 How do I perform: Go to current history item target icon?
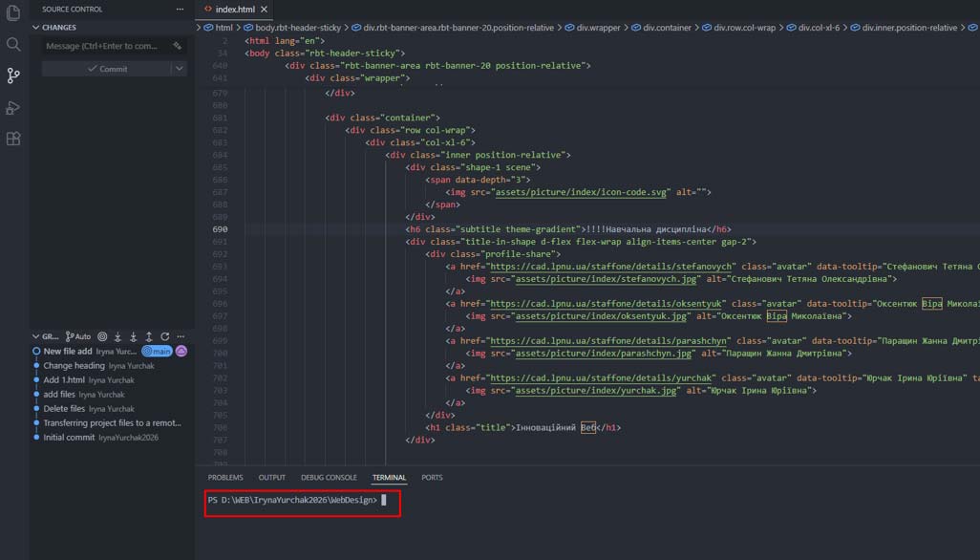tap(102, 336)
